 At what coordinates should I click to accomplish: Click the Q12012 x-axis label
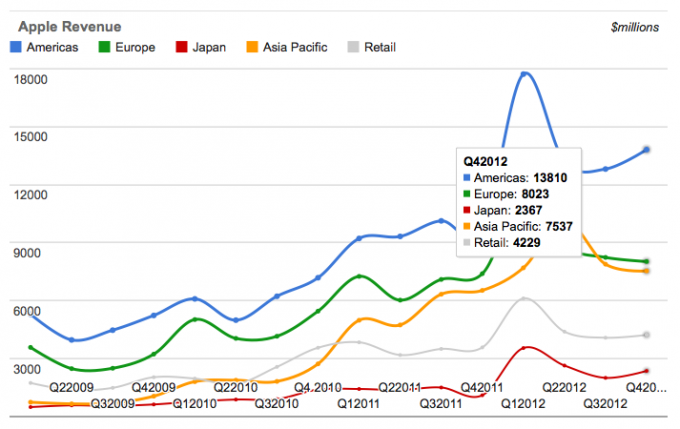[x=523, y=404]
